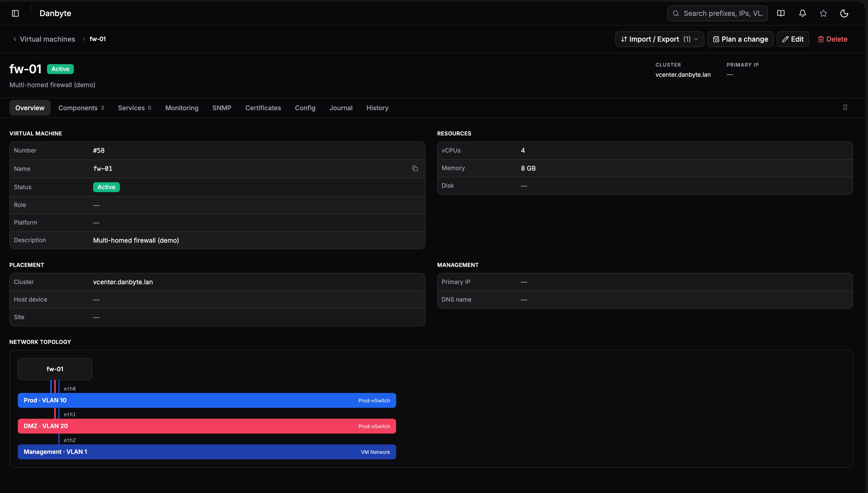This screenshot has height=493, width=868.
Task: Click the eth2 interface label
Action: pos(70,440)
